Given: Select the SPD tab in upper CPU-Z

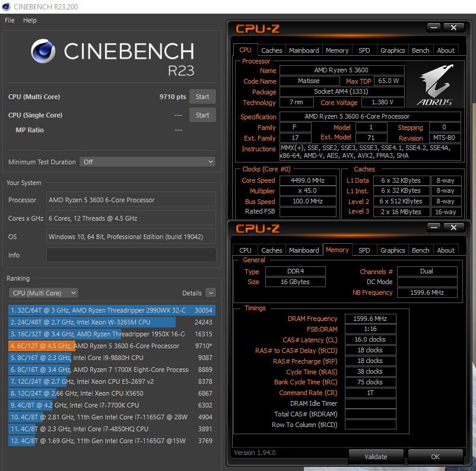Looking at the screenshot, I should coord(364,50).
